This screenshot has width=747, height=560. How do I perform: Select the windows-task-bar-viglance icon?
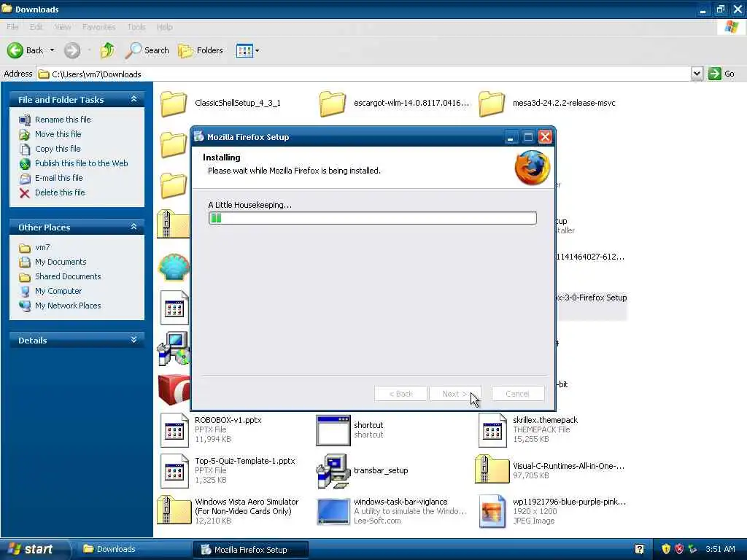[x=333, y=511]
